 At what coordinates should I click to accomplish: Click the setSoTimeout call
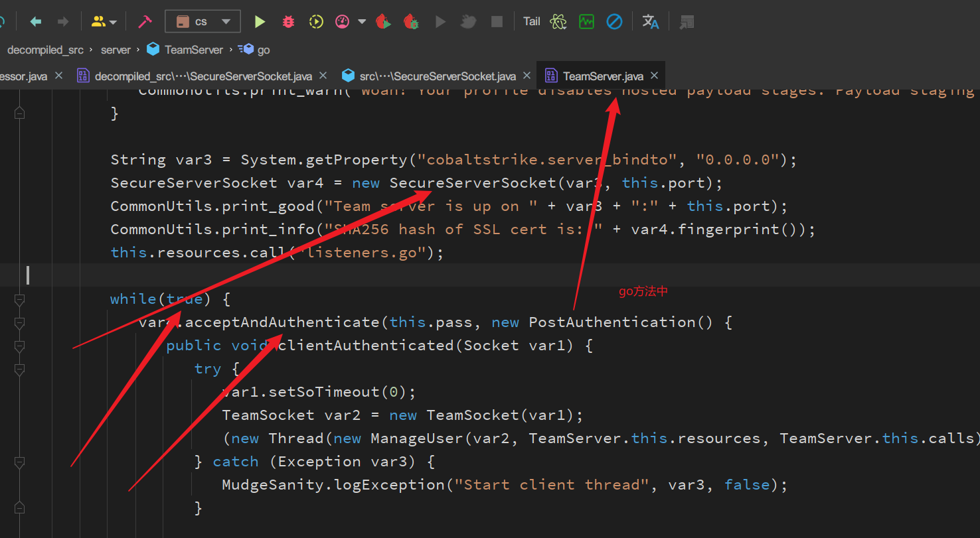point(324,391)
